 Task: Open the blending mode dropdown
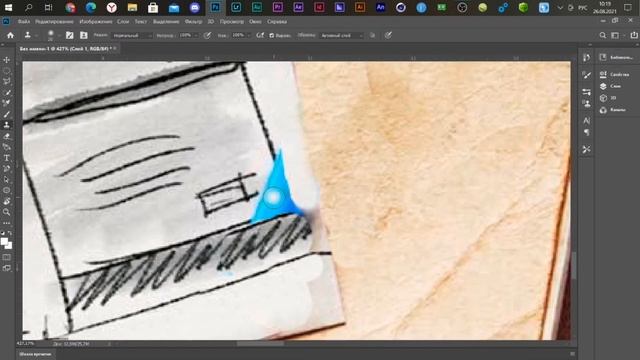click(131, 36)
